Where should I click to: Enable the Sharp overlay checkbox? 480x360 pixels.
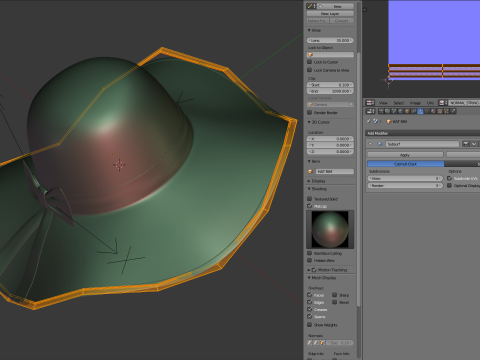pyautogui.click(x=334, y=295)
